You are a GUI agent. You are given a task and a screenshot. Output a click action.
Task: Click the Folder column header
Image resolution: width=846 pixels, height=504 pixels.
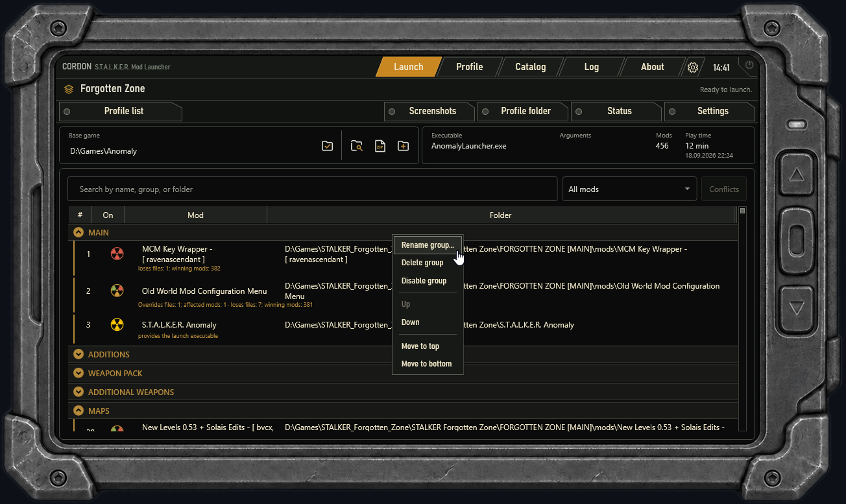pyautogui.click(x=500, y=215)
